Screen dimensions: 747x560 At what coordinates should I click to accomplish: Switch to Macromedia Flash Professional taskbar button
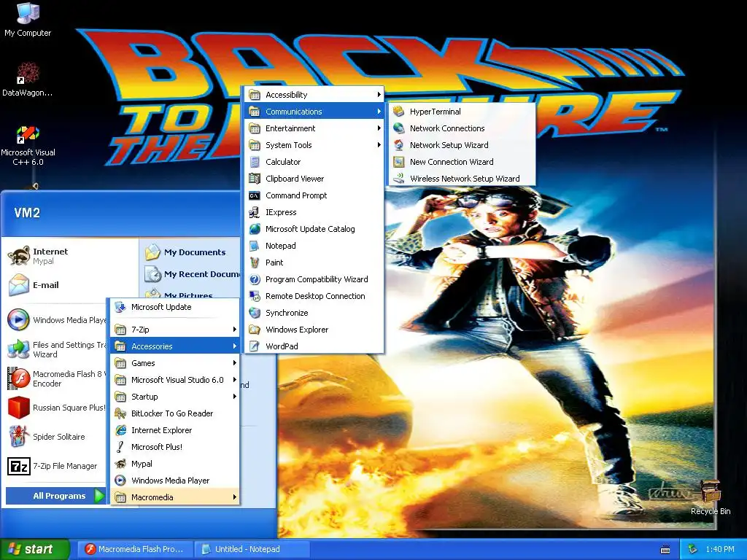pyautogui.click(x=135, y=549)
